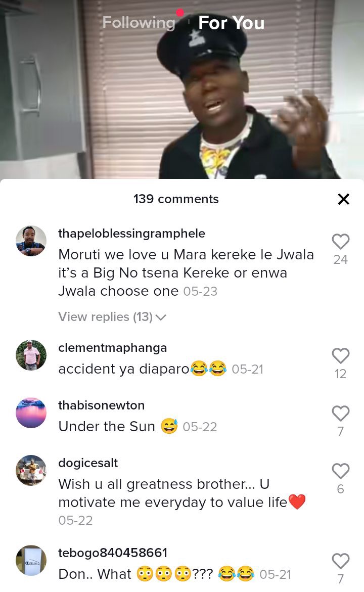Tap heart on tebogo840458661's comment
364x592 pixels.
coord(340,561)
